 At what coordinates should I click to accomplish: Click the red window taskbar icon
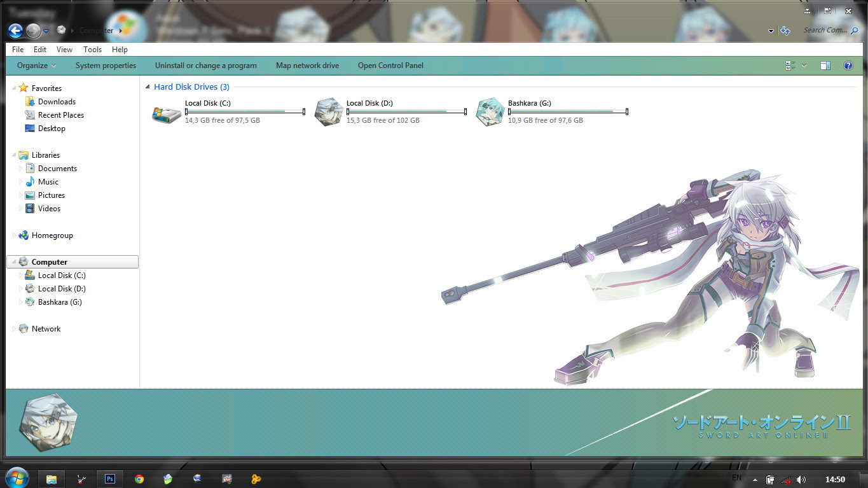(226, 479)
